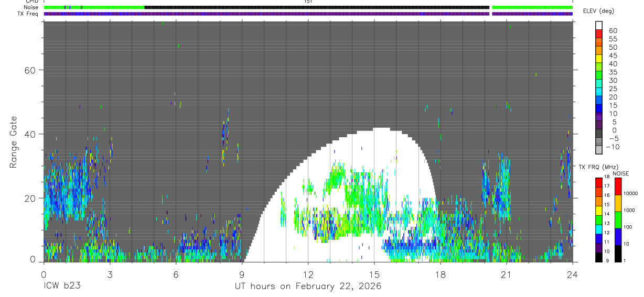Click x-axis tick label '6'
644x297 pixels.
point(176,275)
